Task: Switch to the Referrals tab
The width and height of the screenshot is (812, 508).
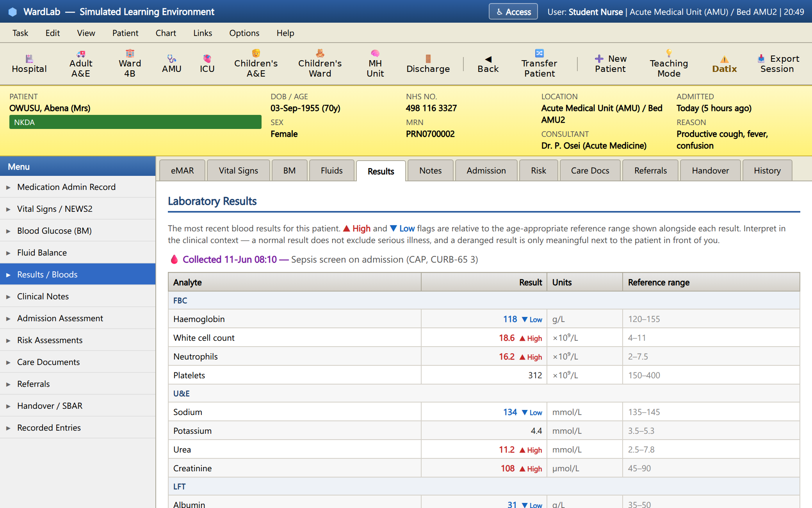Action: (650, 171)
